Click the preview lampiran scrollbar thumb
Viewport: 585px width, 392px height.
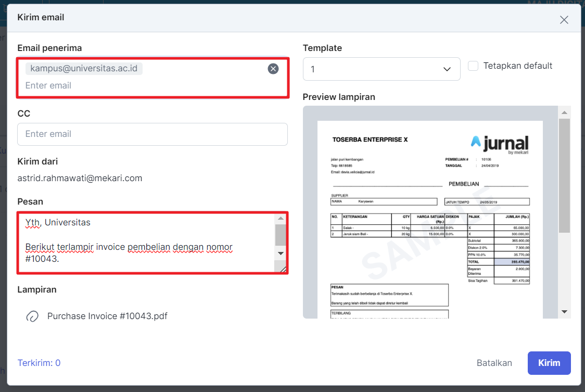pos(564,175)
